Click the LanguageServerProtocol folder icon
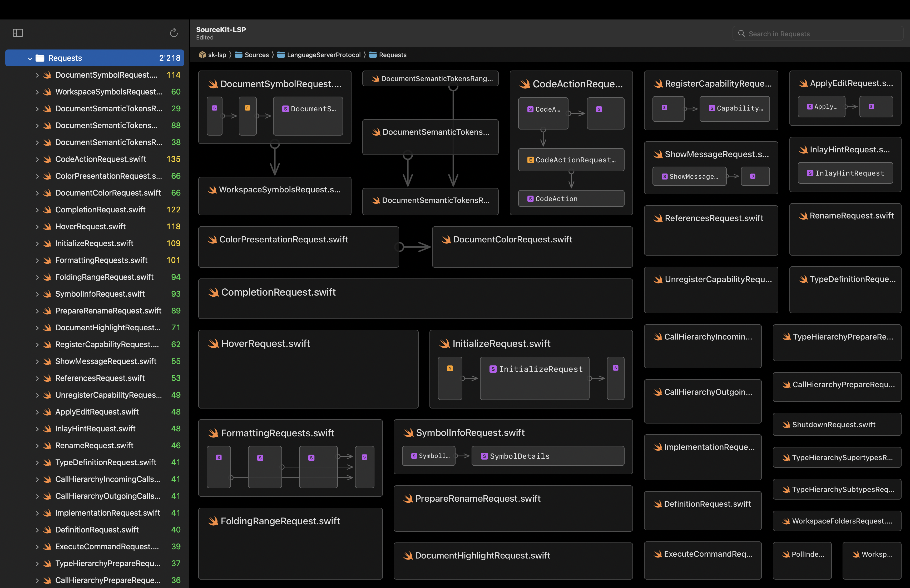This screenshot has width=910, height=588. 281,55
